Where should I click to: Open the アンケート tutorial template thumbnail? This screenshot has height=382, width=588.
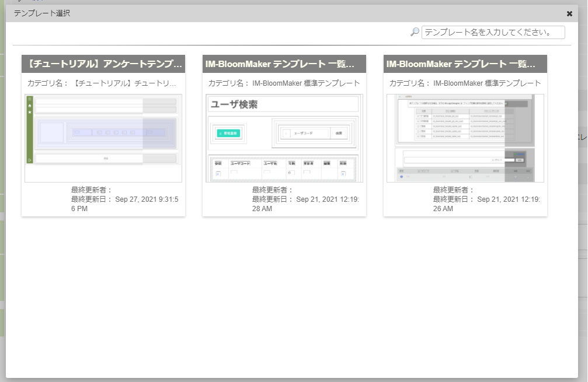103,138
